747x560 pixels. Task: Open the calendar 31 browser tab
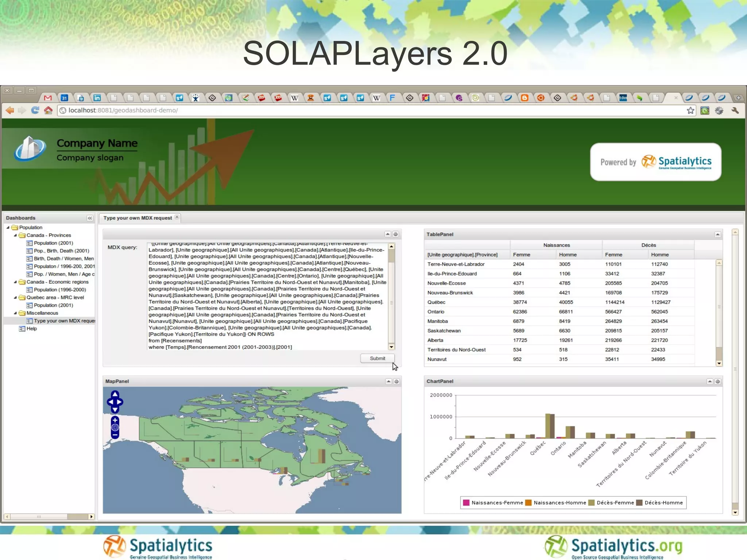(x=64, y=98)
